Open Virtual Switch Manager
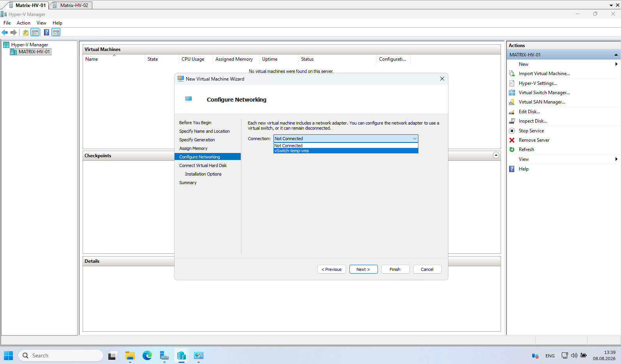Image resolution: width=621 pixels, height=364 pixels. point(544,93)
